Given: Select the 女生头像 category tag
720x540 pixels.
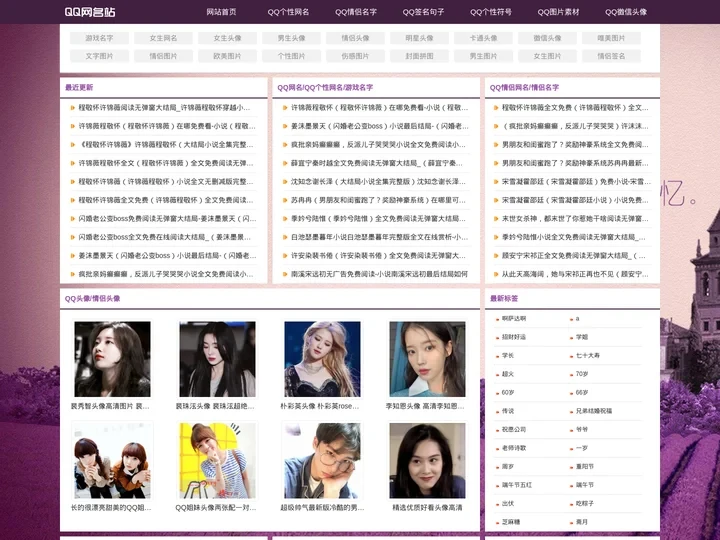Looking at the screenshot, I should [227, 38].
